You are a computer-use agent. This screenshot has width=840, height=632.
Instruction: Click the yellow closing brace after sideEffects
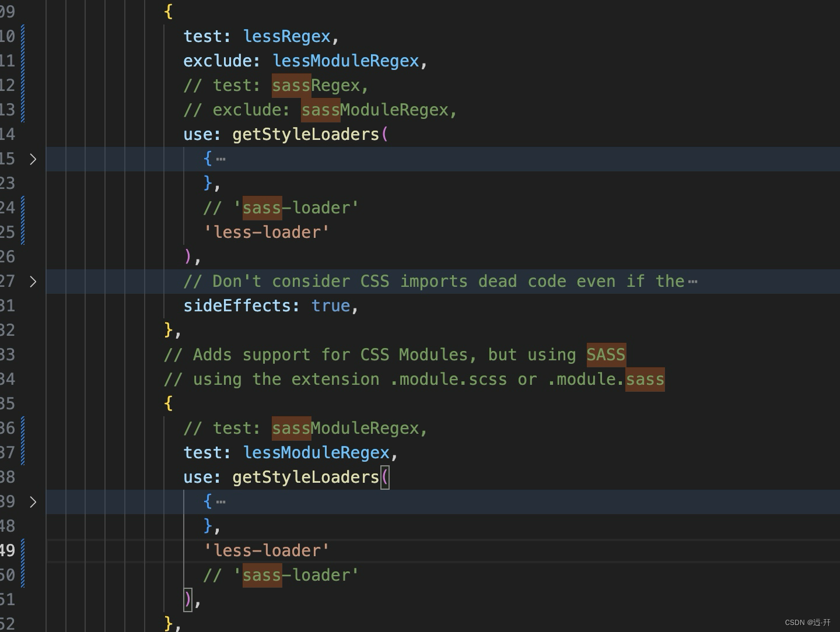coord(169,330)
